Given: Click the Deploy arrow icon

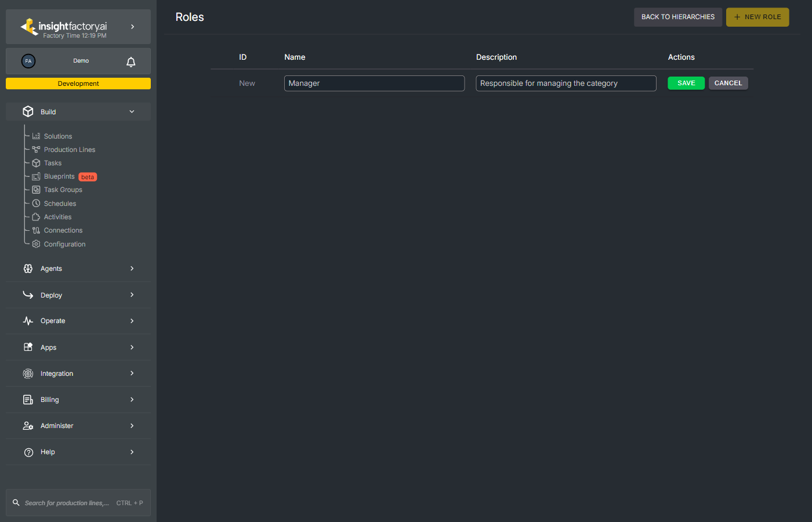Looking at the screenshot, I should (28, 295).
